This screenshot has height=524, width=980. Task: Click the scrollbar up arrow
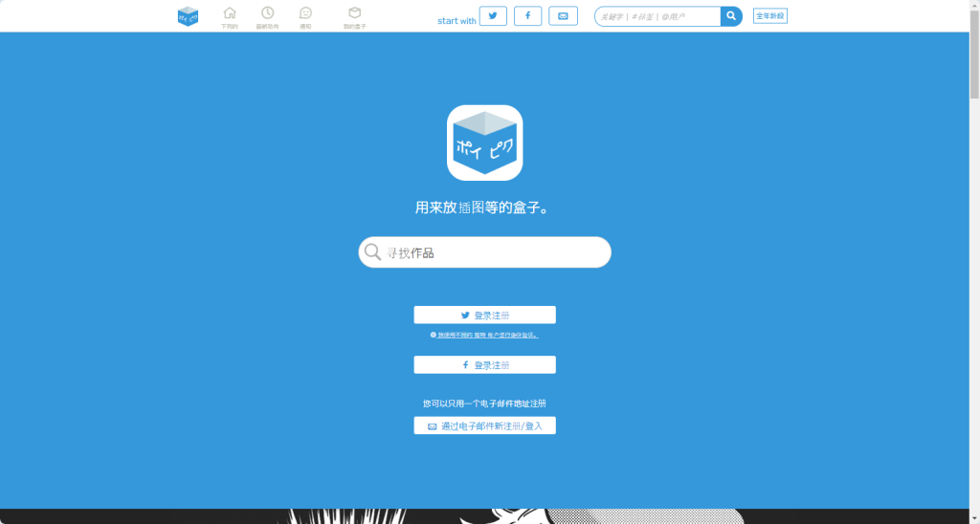tap(974, 5)
